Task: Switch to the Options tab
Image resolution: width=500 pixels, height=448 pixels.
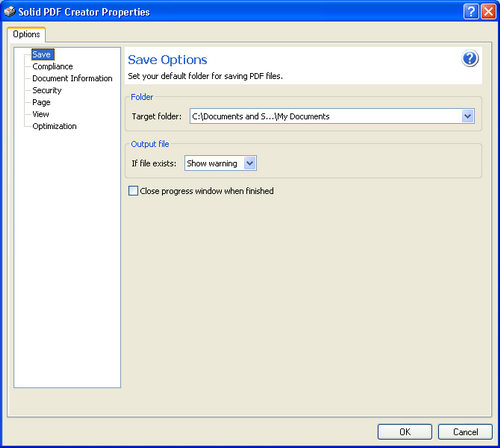Action: [26, 34]
